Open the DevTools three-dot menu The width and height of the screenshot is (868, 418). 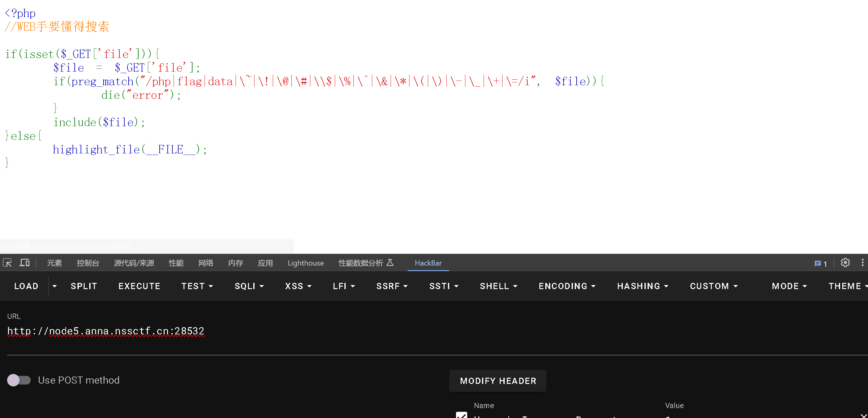(862, 263)
